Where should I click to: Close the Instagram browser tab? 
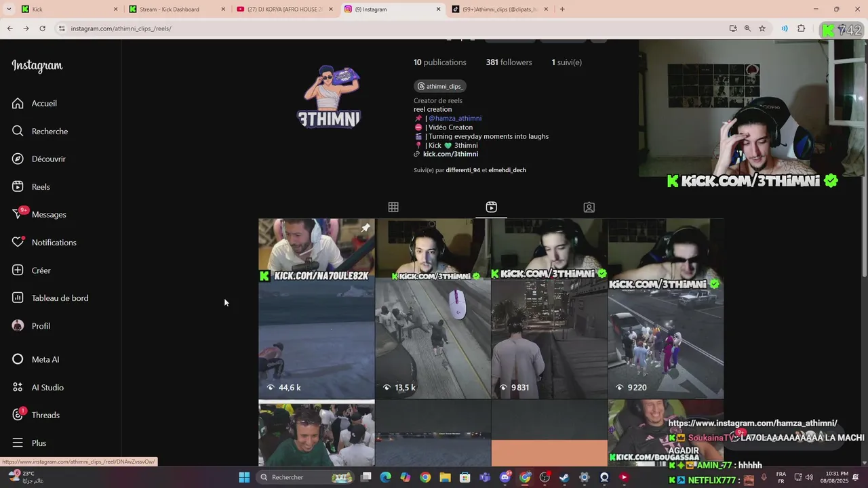pos(438,9)
